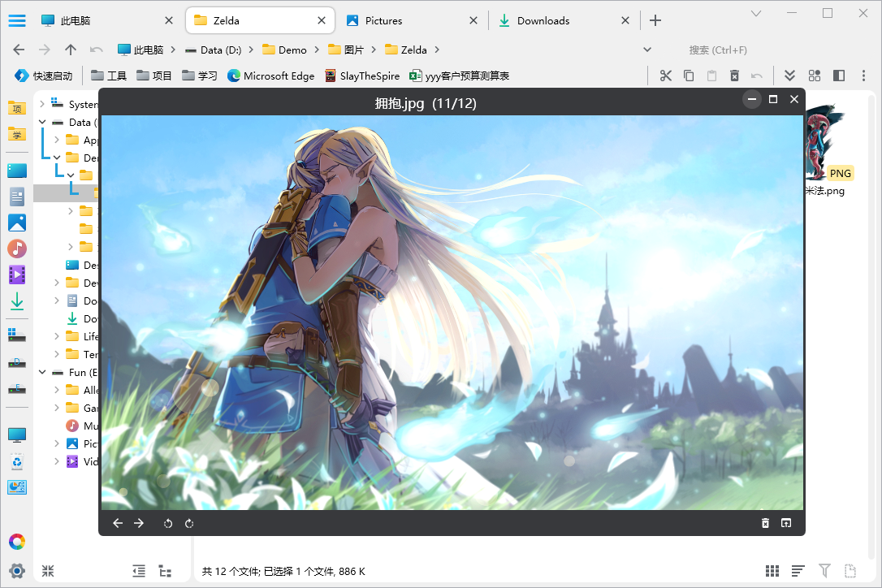The height and width of the screenshot is (588, 882).
Task: Open the Pictures sidebar icon
Action: coord(17,223)
